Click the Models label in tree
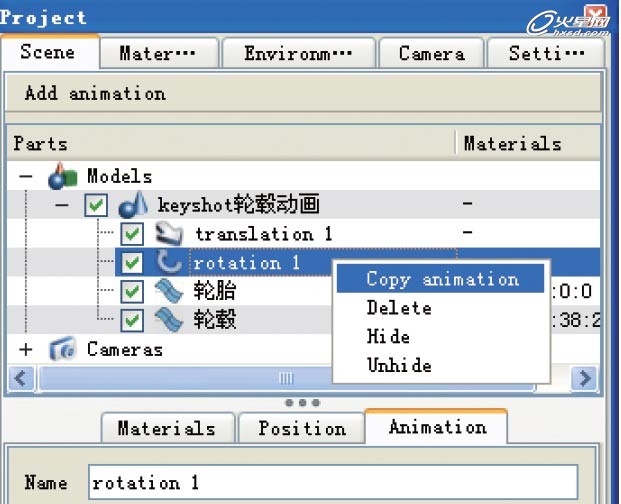621x504 pixels. (x=119, y=176)
